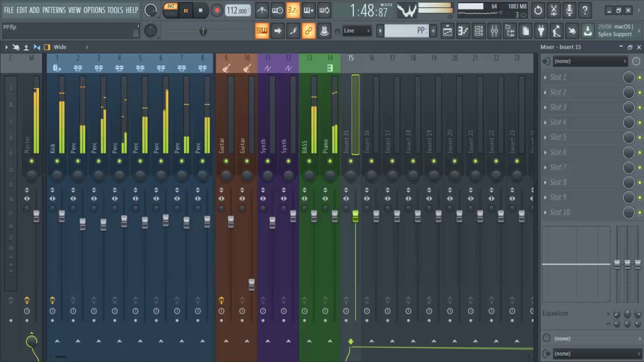Screen dimensions: 644x362
Task: Toggle Slot 1 effect enable light
Action: (639, 77)
